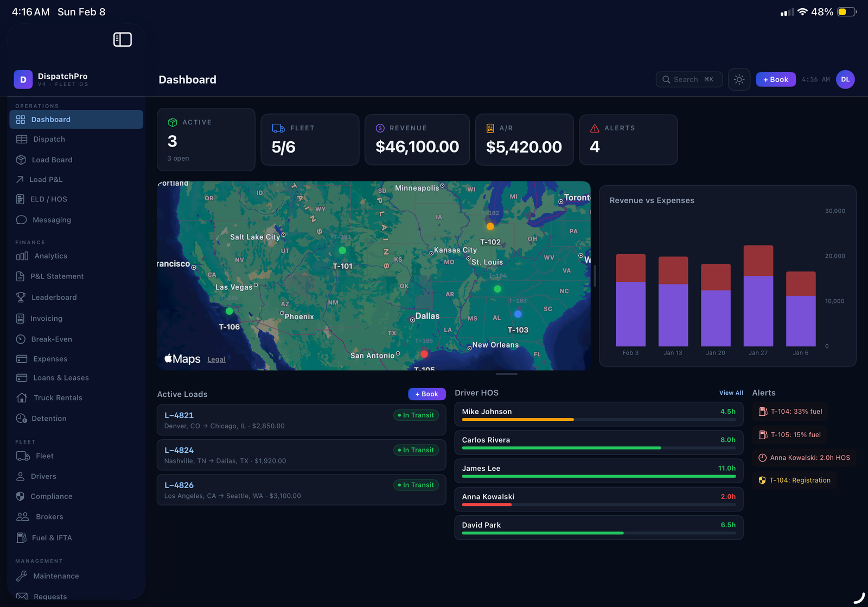The height and width of the screenshot is (607, 868).
Task: Click Anna Kowalski's red HOS progress bar
Action: 487,505
